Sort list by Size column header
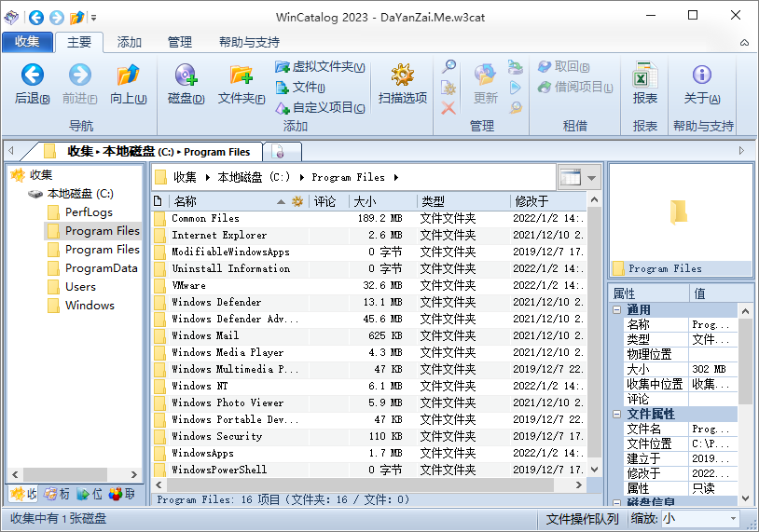The width and height of the screenshot is (759, 532). click(x=382, y=201)
